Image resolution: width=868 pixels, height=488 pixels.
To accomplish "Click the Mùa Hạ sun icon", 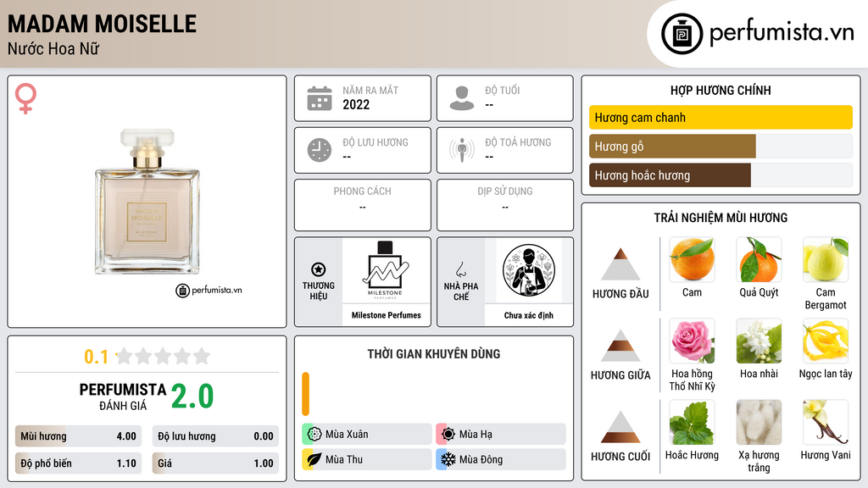I will (448, 434).
